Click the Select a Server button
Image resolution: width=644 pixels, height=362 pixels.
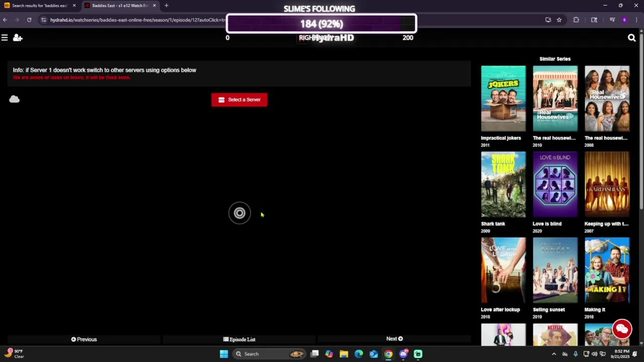(239, 100)
